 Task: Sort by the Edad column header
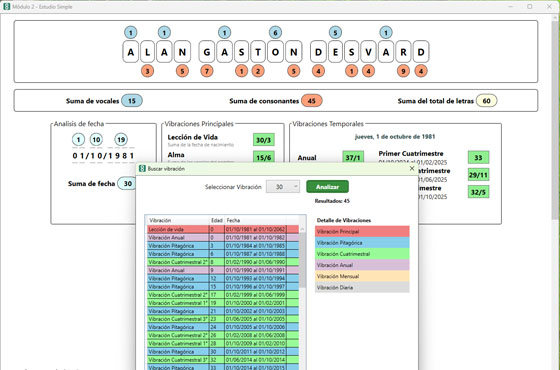[217, 220]
